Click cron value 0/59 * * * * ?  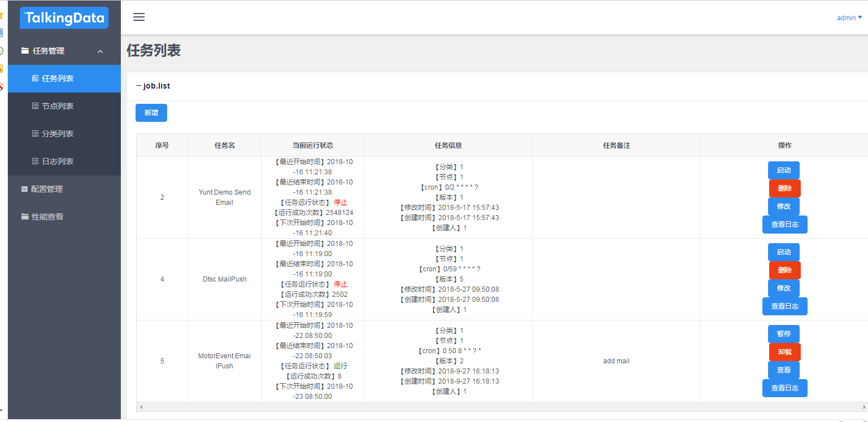(x=462, y=269)
